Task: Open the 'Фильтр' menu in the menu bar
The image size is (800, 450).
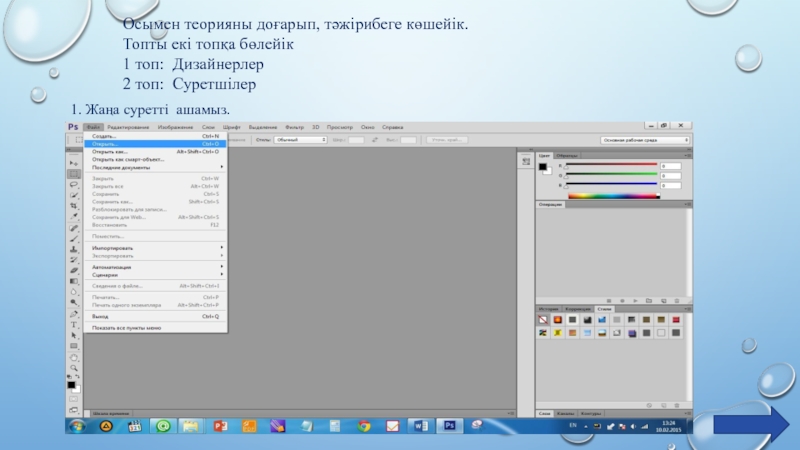Action: tap(294, 128)
